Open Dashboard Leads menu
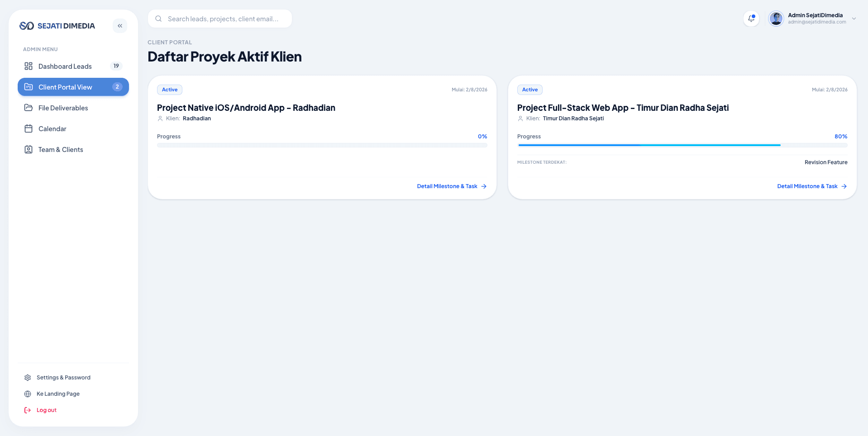The image size is (868, 436). (73, 66)
